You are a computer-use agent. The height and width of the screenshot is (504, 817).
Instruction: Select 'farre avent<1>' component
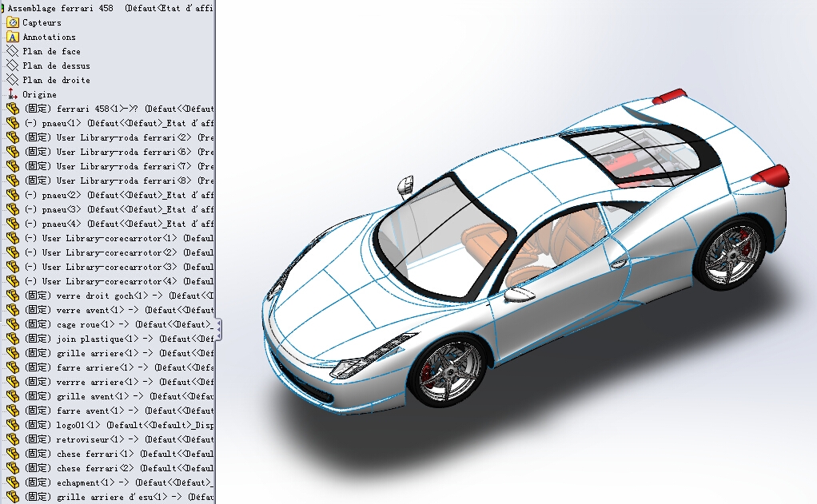[119, 411]
